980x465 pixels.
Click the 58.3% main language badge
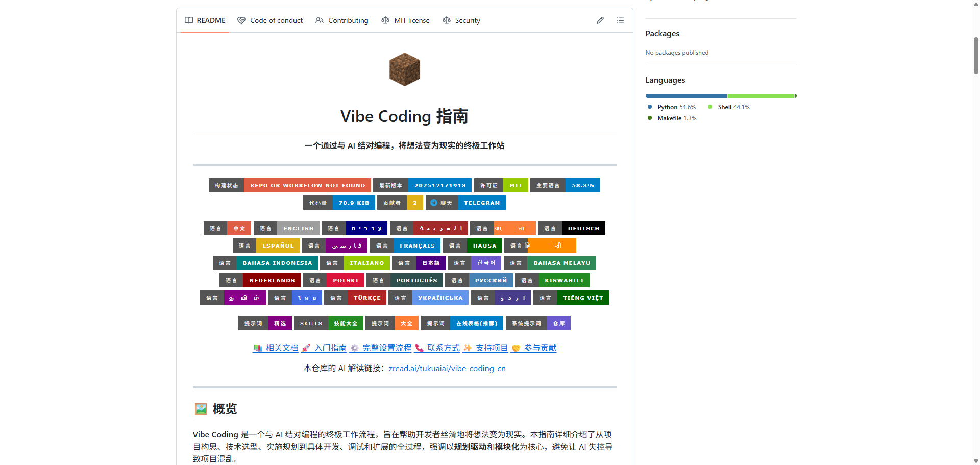[x=565, y=185]
